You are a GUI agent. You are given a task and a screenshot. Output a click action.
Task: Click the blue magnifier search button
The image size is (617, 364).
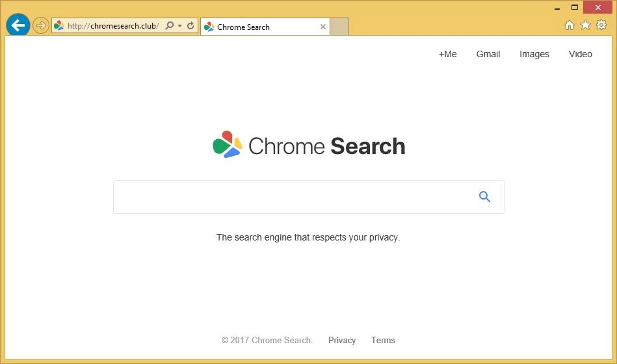click(x=484, y=196)
